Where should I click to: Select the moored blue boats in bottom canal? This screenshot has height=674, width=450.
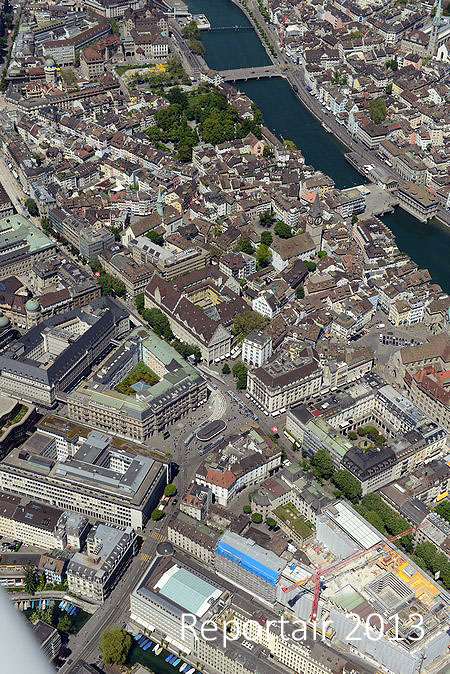click(163, 653)
